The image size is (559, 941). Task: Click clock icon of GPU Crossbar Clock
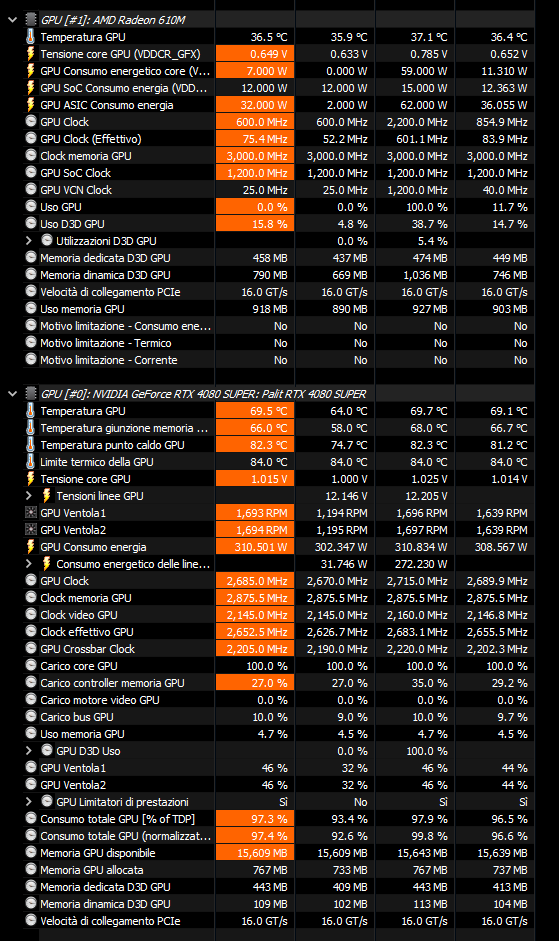(31, 648)
